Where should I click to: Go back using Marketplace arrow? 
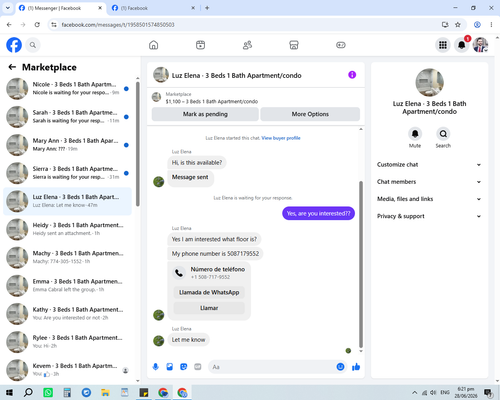click(12, 67)
